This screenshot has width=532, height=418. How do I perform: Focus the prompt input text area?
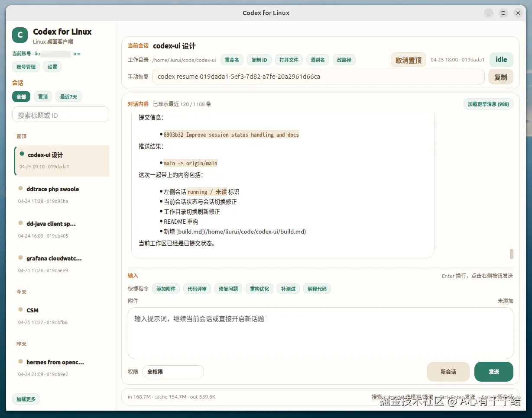pyautogui.click(x=321, y=333)
